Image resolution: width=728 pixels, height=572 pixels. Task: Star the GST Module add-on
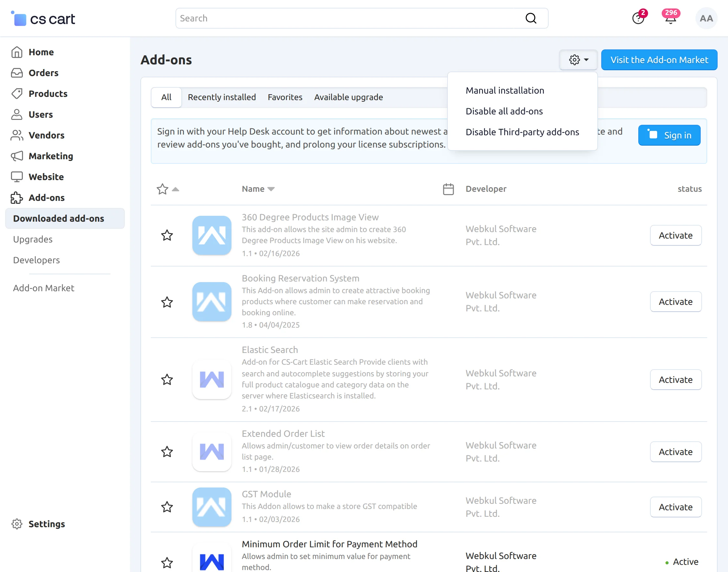pos(167,507)
